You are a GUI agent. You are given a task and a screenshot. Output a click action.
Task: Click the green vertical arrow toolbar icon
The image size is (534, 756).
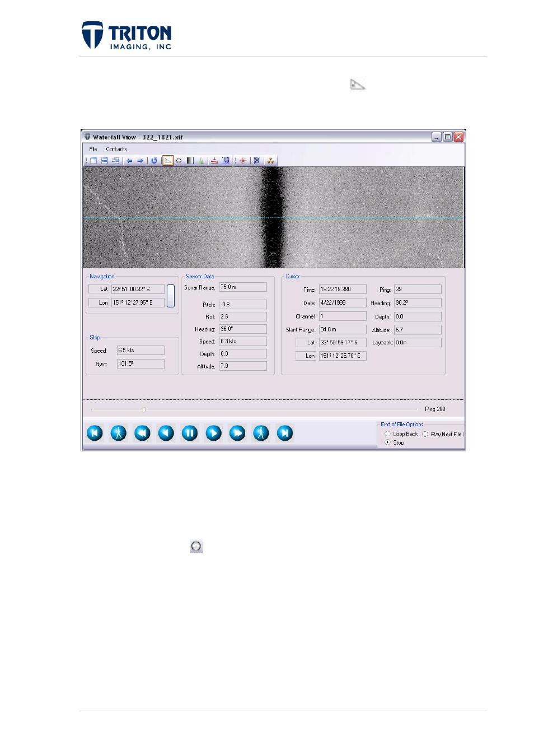(201, 161)
